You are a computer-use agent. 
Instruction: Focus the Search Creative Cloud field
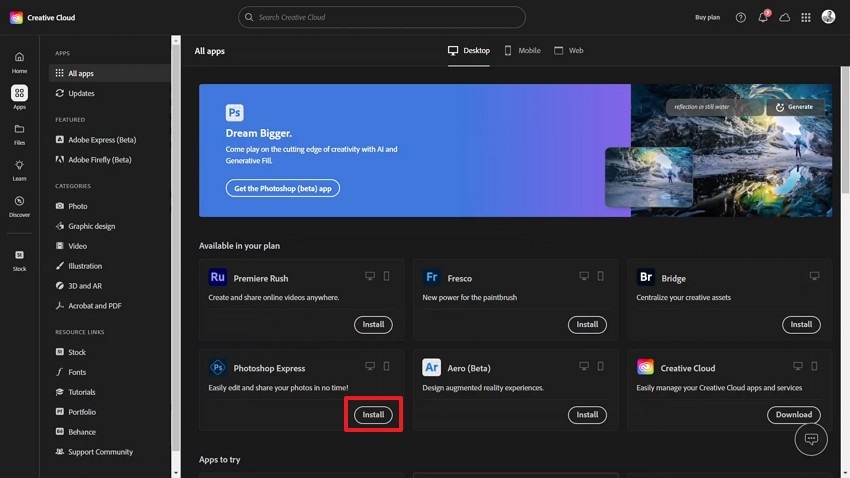tap(382, 17)
